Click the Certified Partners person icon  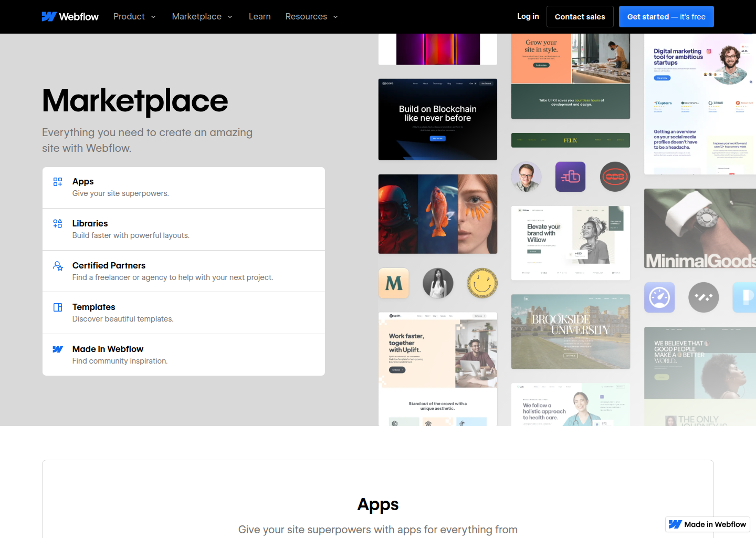coord(58,266)
